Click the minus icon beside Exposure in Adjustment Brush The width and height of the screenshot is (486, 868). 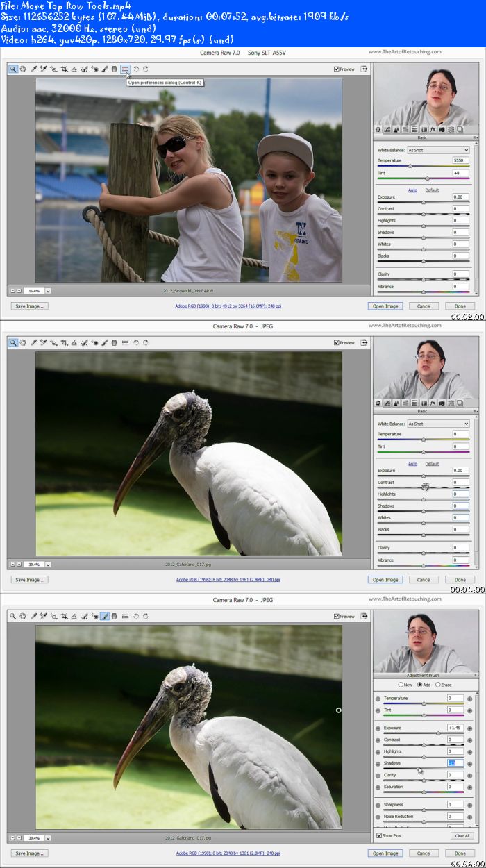(x=378, y=728)
